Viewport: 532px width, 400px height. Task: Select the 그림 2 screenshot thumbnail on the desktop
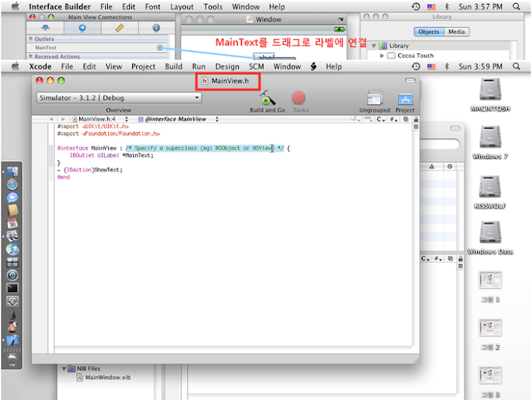[x=490, y=328]
